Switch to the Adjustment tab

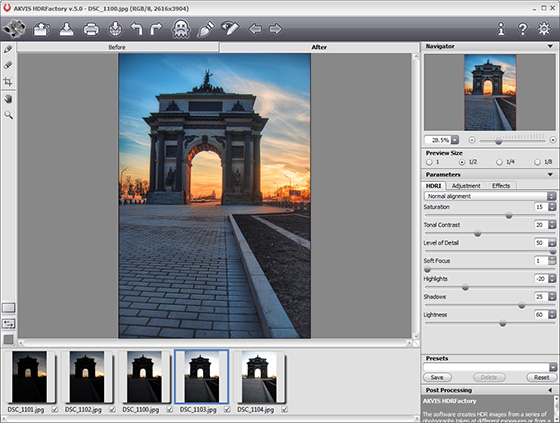[466, 186]
